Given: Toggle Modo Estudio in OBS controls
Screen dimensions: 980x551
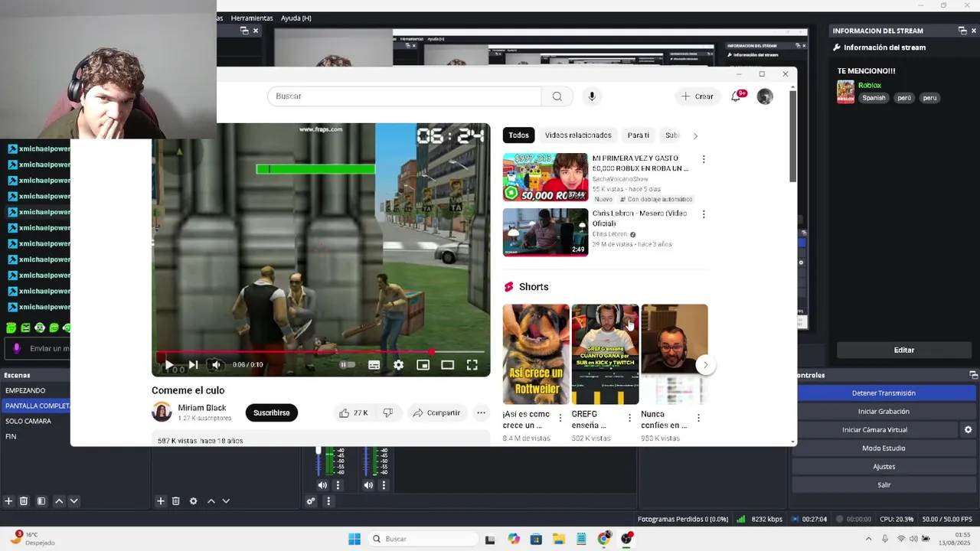Looking at the screenshot, I should pos(884,448).
